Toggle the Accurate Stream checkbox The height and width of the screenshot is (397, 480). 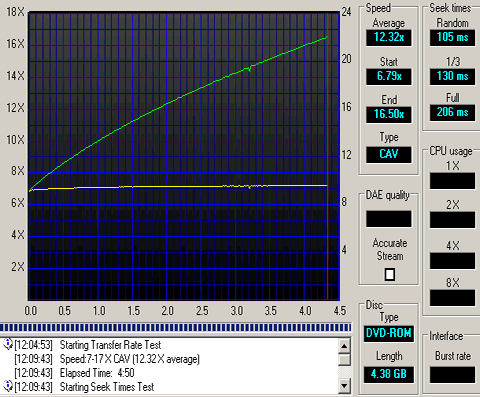(x=389, y=274)
